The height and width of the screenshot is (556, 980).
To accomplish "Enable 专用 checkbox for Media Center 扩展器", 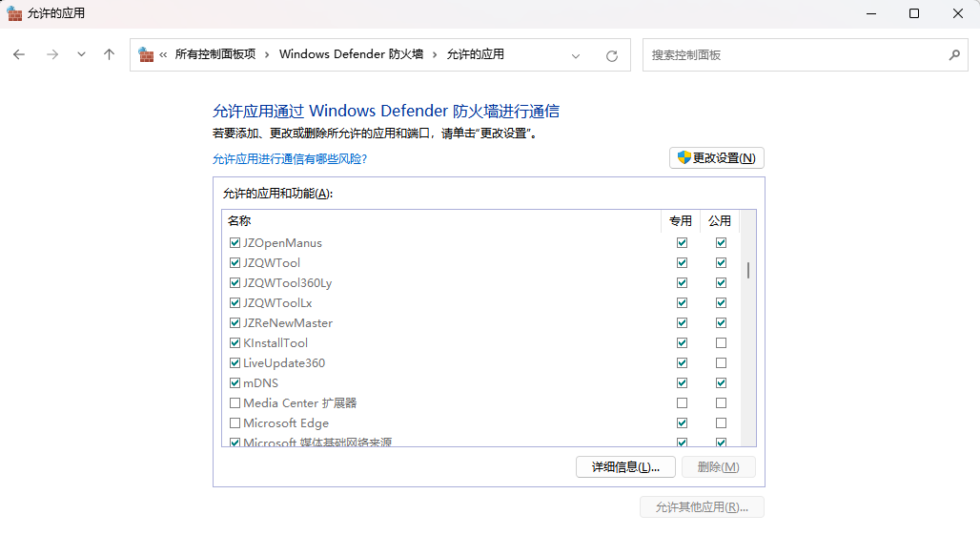I will coord(682,402).
